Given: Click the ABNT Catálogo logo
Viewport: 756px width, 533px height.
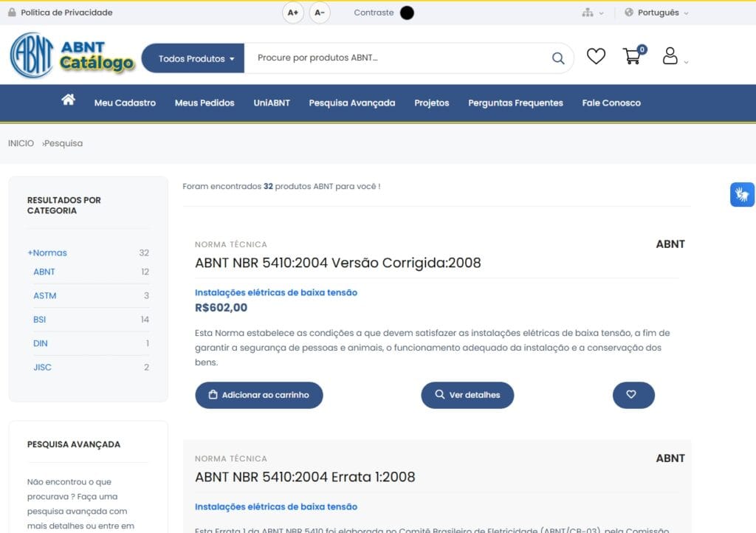Looking at the screenshot, I should click(x=72, y=55).
